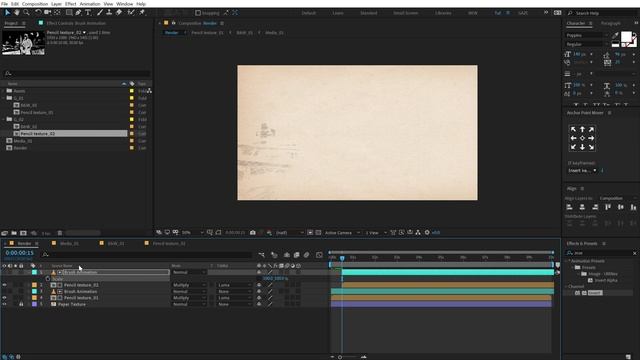640x360 pixels.
Task: Create a new folder in Project panel
Action: [x=14, y=233]
